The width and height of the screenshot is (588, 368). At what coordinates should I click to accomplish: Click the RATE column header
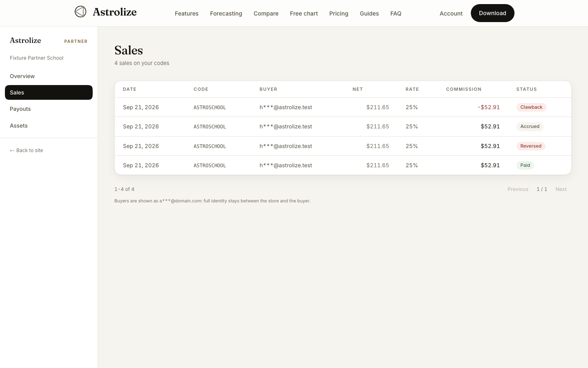412,89
